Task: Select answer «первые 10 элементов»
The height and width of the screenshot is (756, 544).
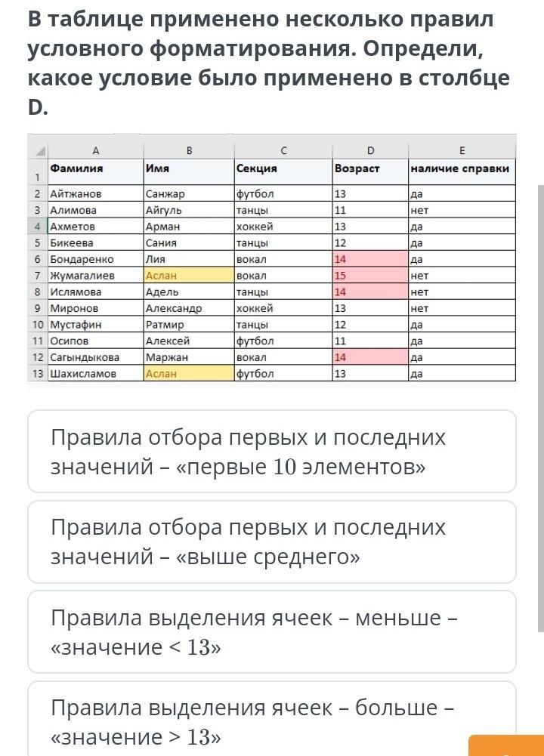Action: [272, 452]
